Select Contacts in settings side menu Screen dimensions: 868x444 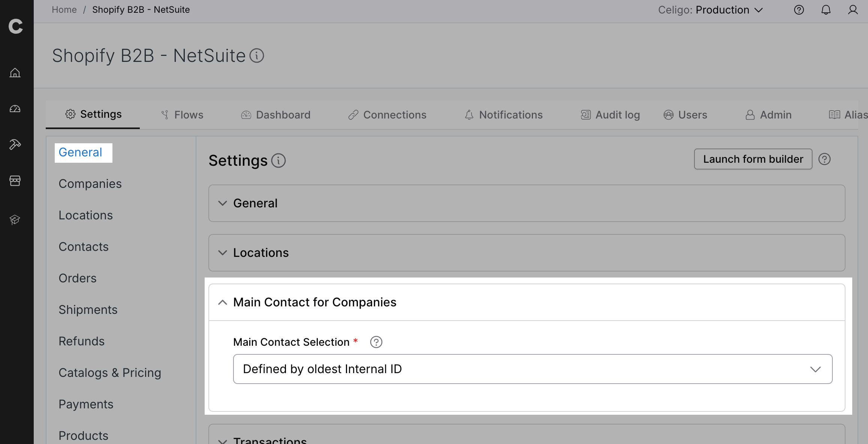tap(84, 247)
